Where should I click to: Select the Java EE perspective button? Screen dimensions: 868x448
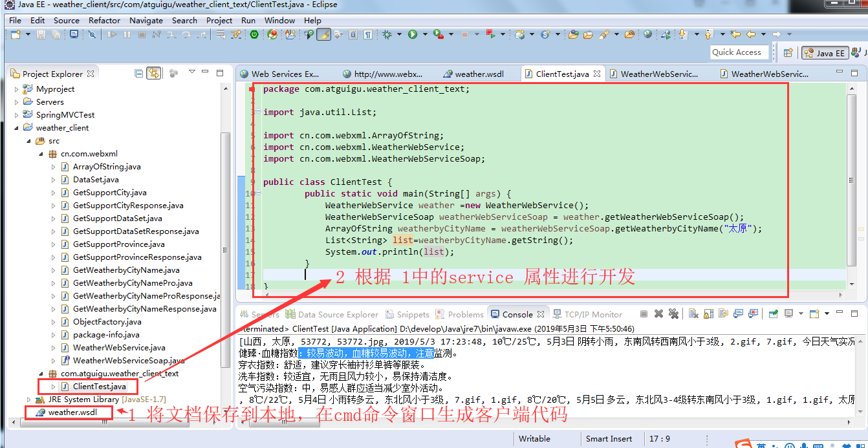[825, 53]
